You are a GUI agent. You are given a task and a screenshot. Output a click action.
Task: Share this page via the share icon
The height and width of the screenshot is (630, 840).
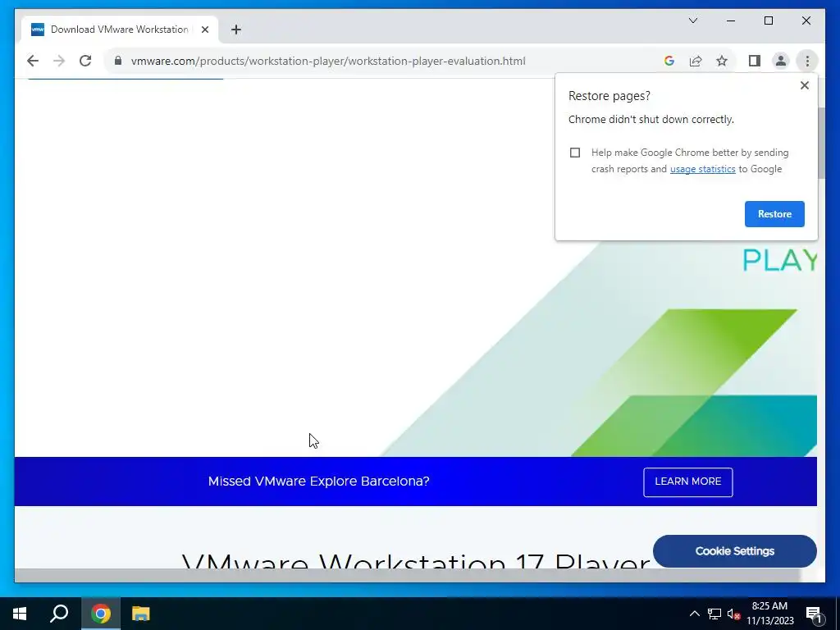(696, 61)
